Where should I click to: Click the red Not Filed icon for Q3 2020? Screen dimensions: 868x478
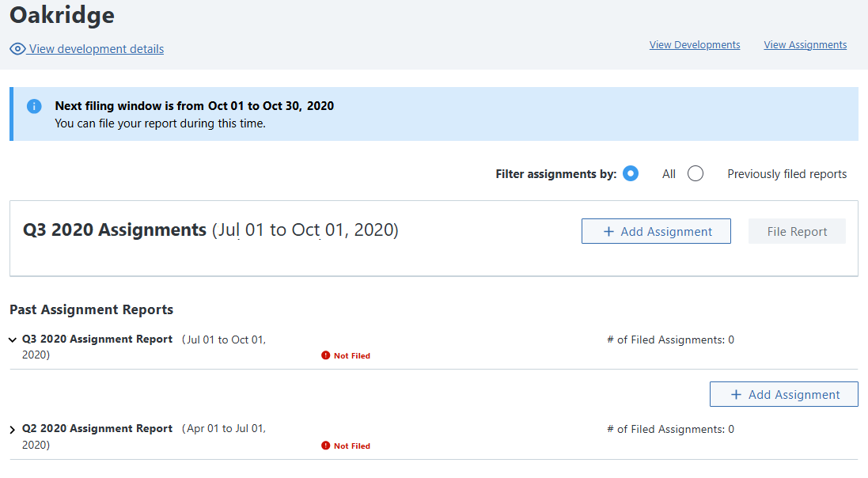click(326, 356)
